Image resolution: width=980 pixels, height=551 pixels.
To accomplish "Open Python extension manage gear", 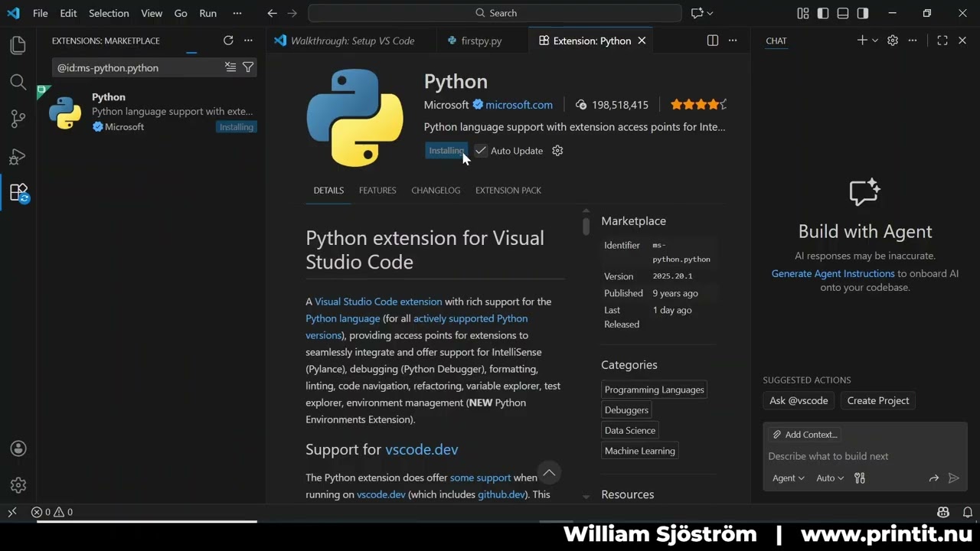I will (557, 151).
